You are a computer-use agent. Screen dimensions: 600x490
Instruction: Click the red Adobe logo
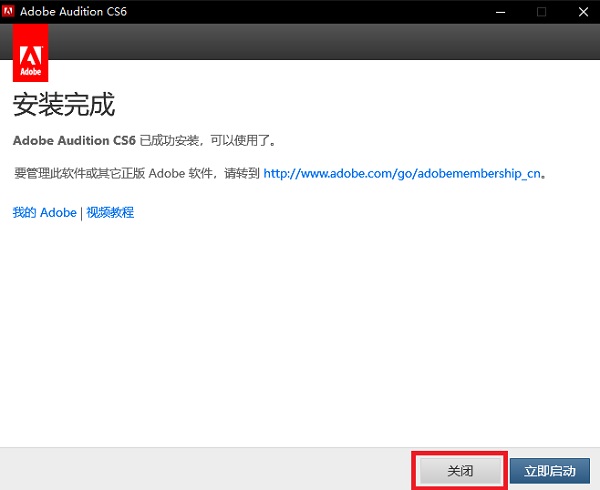29,54
